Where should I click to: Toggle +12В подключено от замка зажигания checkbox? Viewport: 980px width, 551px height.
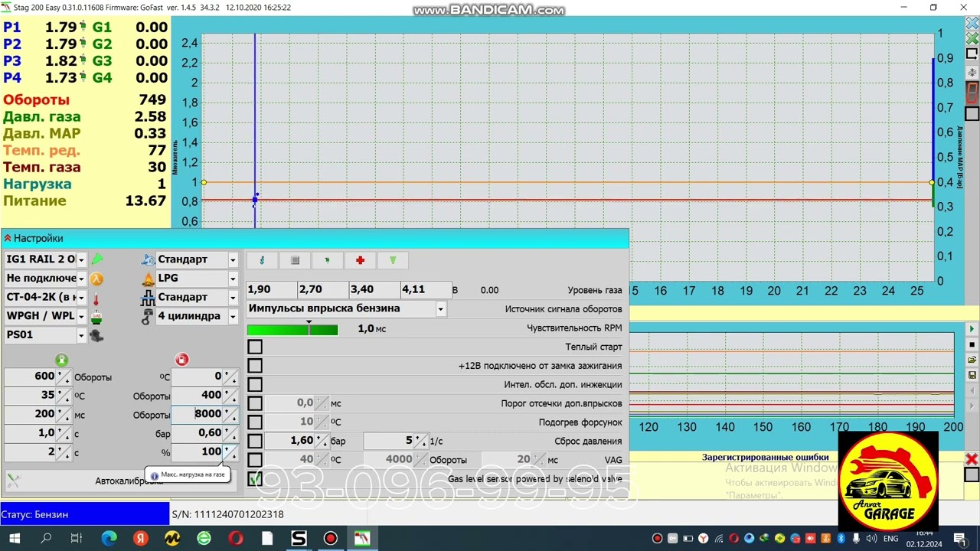tap(255, 366)
